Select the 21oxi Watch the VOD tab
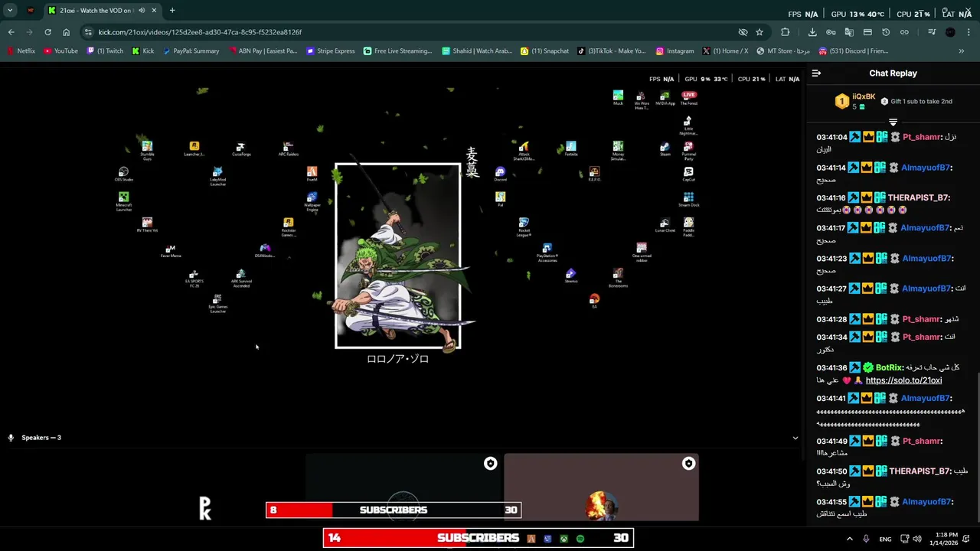 tap(102, 10)
